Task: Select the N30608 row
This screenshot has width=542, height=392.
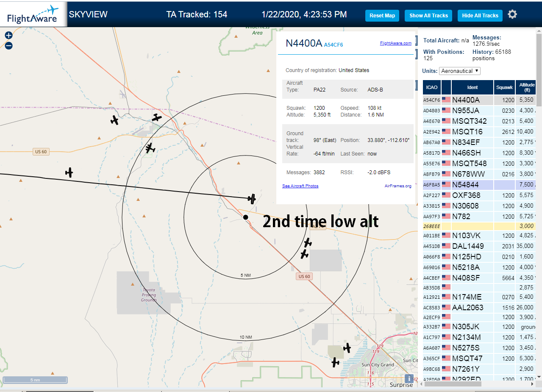Action: 480,206
